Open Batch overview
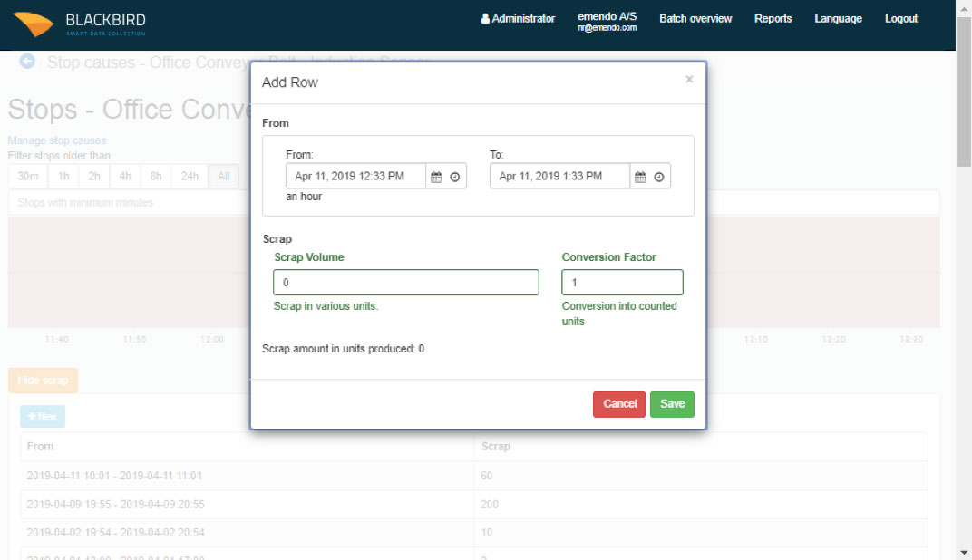Screen dimensions: 972x560 pos(695,19)
